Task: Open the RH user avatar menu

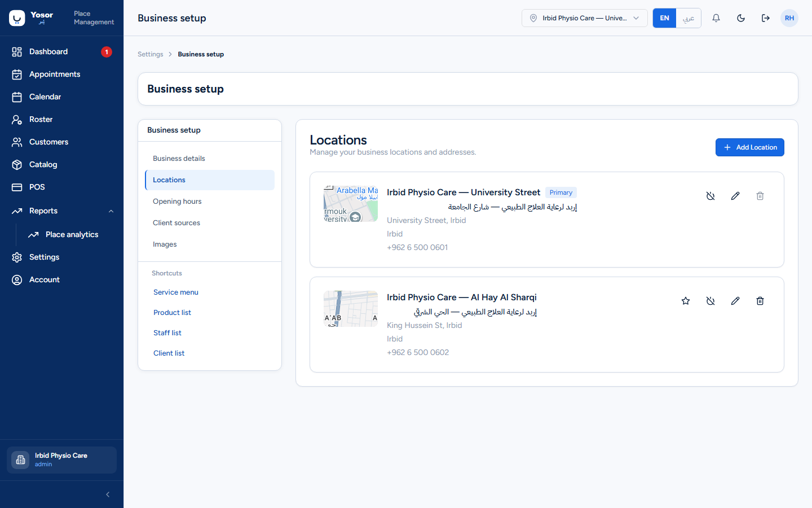Action: coord(789,18)
